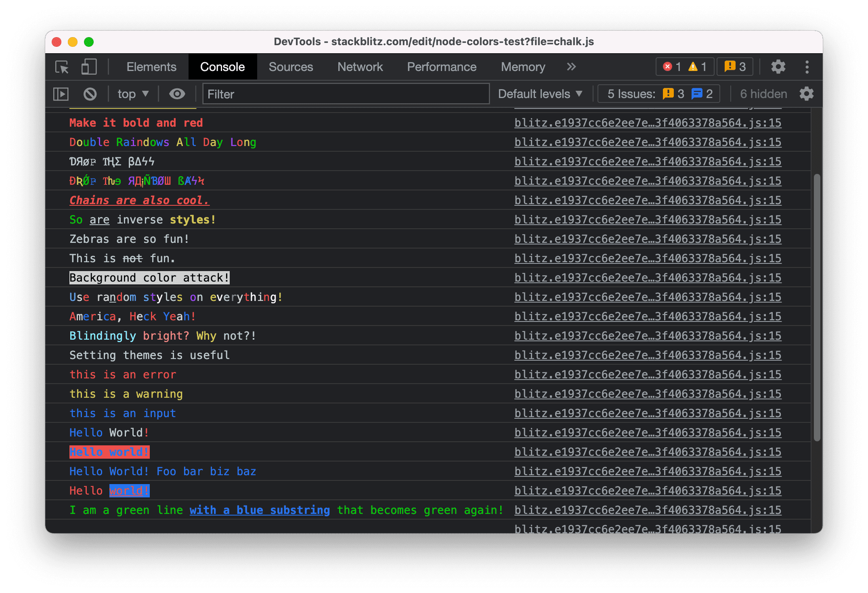Screen dimensions: 868x593
Task: Expand the hidden console messages count
Action: 761,93
